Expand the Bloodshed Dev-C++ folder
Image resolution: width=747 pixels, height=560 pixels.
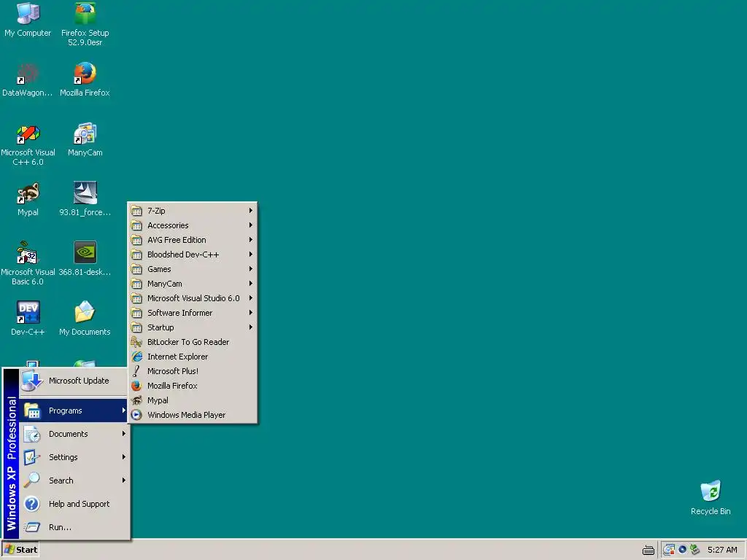coord(193,254)
